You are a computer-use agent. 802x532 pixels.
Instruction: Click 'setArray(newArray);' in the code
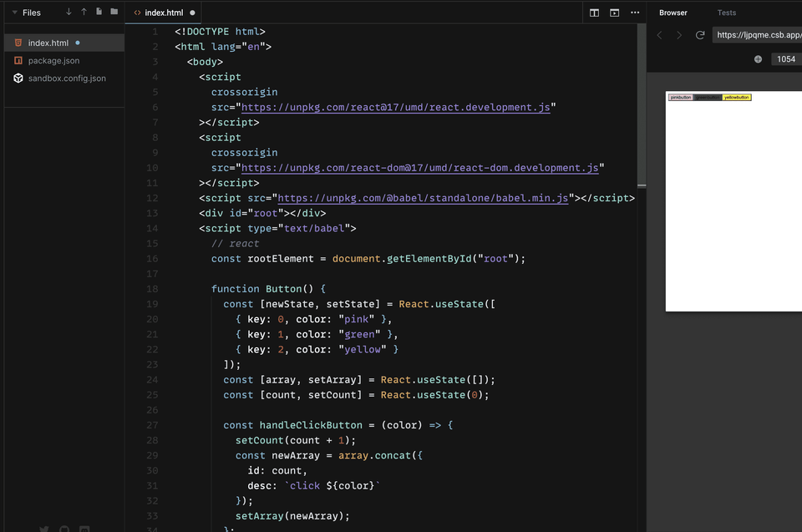click(x=292, y=516)
